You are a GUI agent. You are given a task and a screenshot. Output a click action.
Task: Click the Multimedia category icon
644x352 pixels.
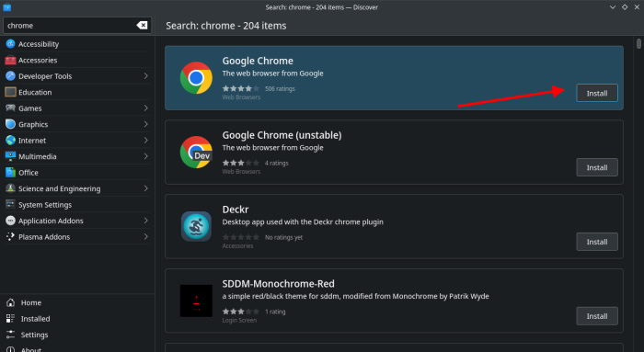click(11, 156)
